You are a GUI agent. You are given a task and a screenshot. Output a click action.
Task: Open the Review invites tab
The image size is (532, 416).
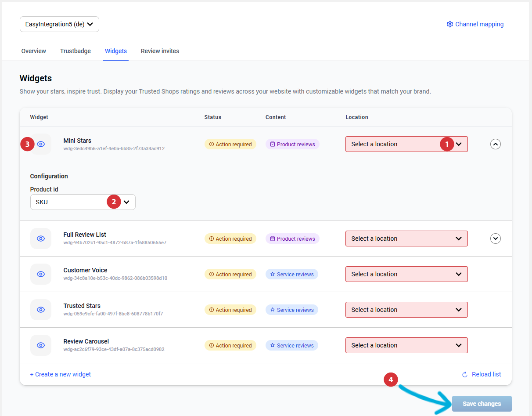point(160,51)
